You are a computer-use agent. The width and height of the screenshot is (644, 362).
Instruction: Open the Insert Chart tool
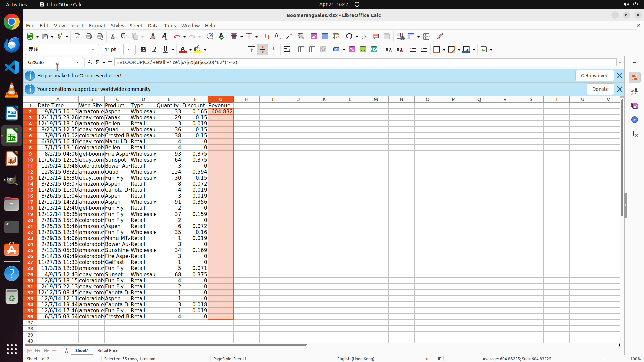(325, 36)
